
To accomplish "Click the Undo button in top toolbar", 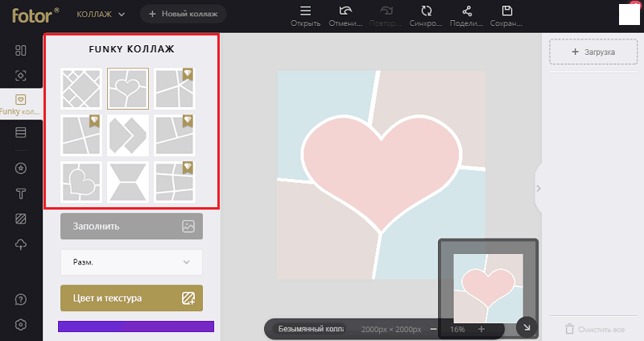I will coord(346,15).
